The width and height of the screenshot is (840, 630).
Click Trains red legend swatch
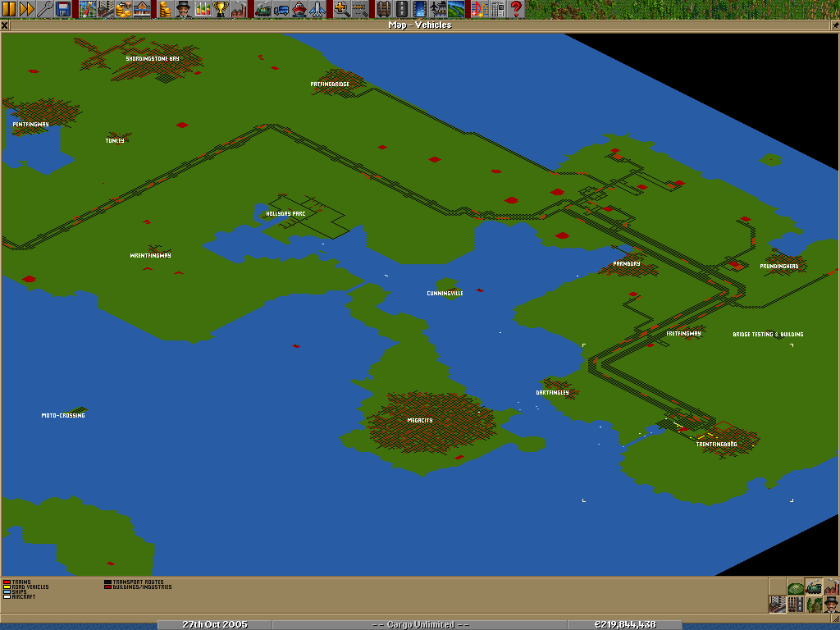[x=7, y=582]
